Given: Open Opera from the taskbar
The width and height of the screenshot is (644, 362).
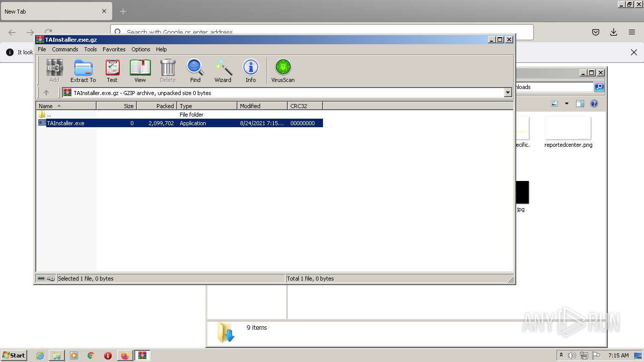Looking at the screenshot, I should coord(108,355).
